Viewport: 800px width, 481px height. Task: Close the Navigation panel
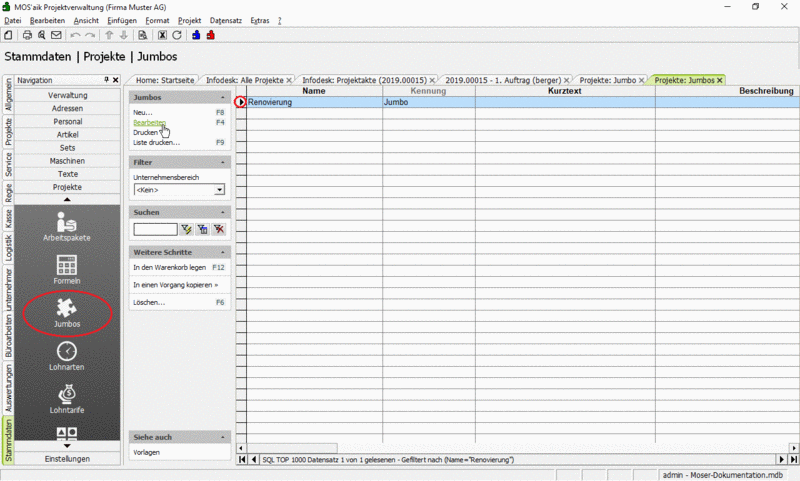pyautogui.click(x=115, y=80)
